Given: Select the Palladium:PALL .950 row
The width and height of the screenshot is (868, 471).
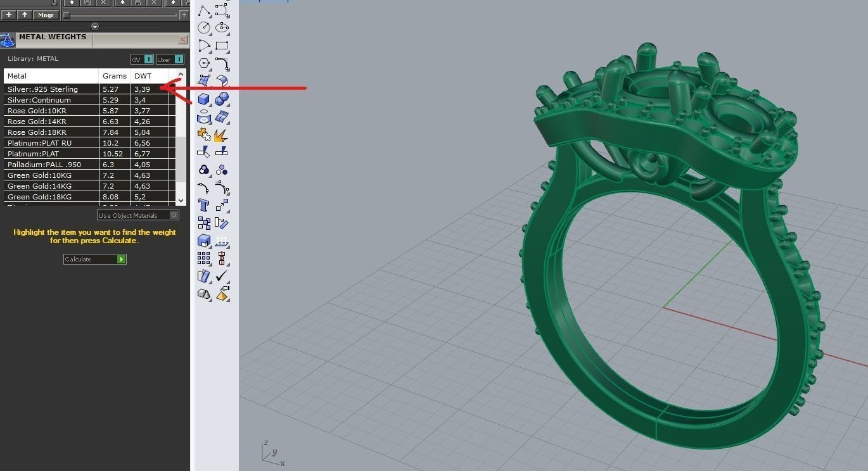Looking at the screenshot, I should tap(89, 165).
